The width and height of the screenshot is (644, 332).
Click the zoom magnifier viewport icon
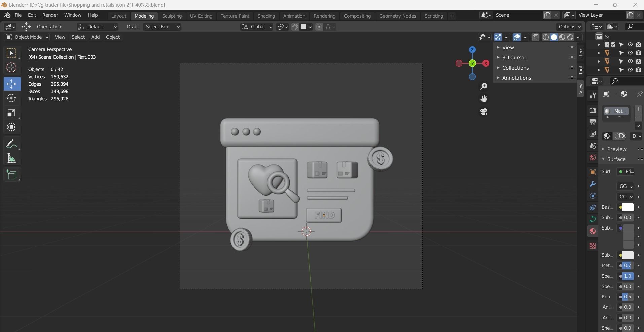[x=484, y=86]
